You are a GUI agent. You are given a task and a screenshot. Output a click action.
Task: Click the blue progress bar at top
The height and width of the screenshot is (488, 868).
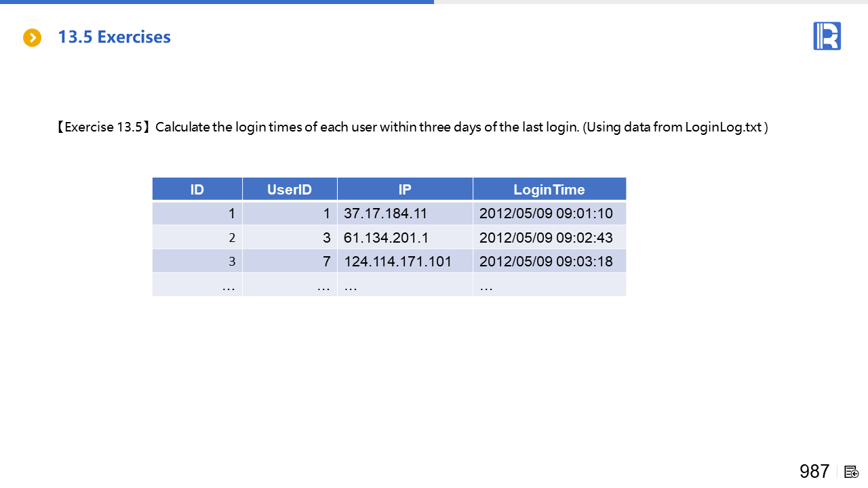(217, 2)
